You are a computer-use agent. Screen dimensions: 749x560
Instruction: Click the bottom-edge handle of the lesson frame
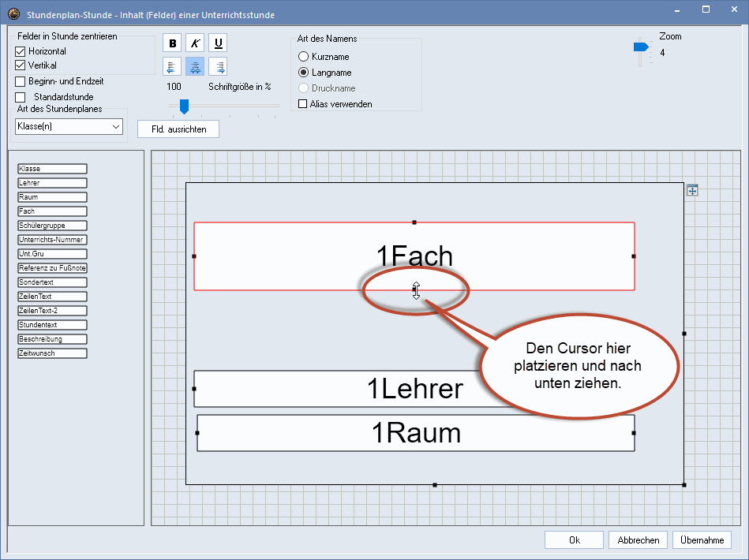[435, 485]
